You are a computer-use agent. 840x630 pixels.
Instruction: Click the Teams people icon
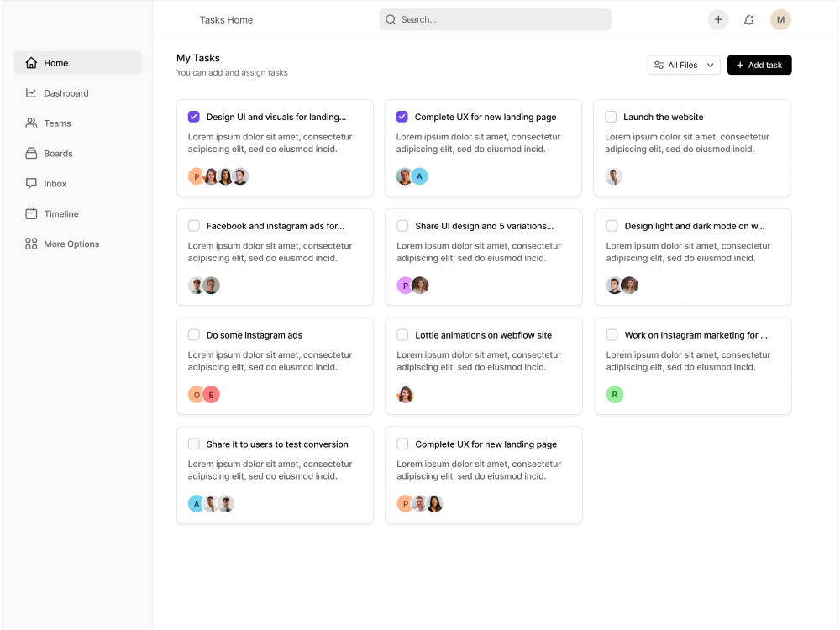(x=31, y=123)
